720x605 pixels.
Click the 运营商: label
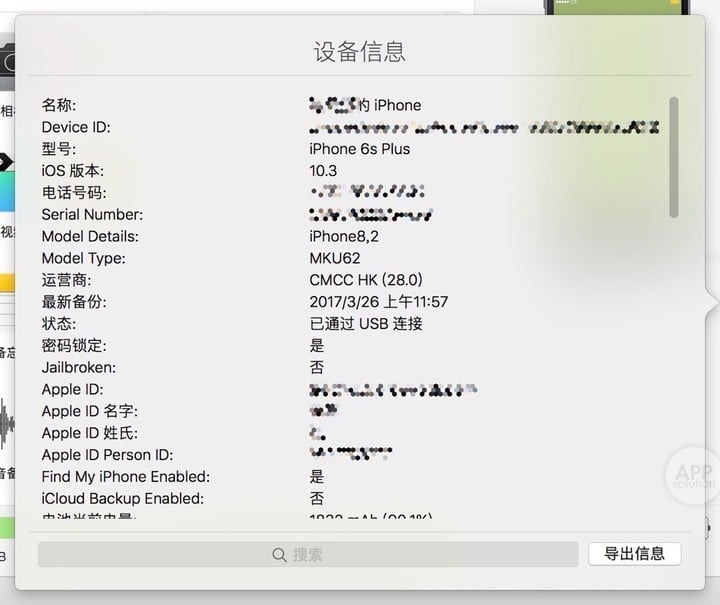pos(66,280)
